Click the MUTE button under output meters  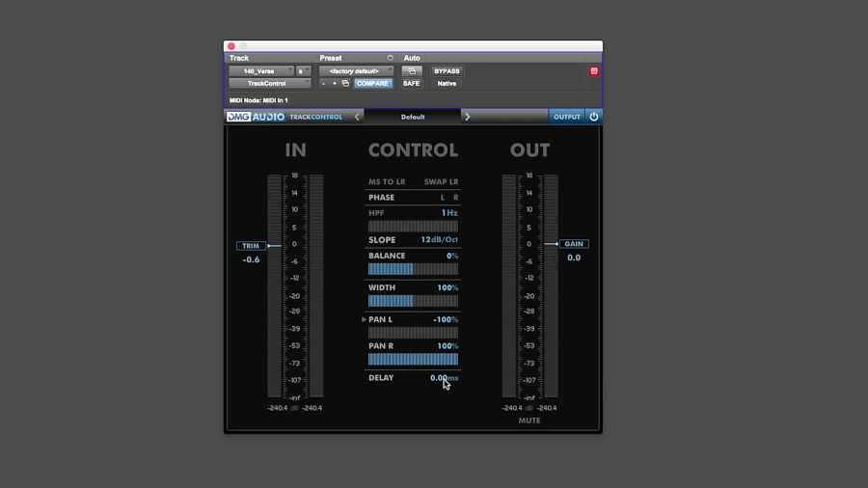tap(529, 420)
